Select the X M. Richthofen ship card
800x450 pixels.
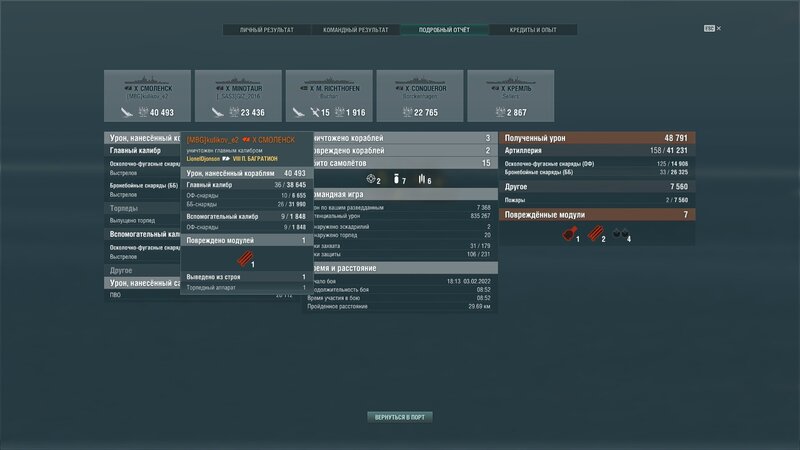coord(329,97)
